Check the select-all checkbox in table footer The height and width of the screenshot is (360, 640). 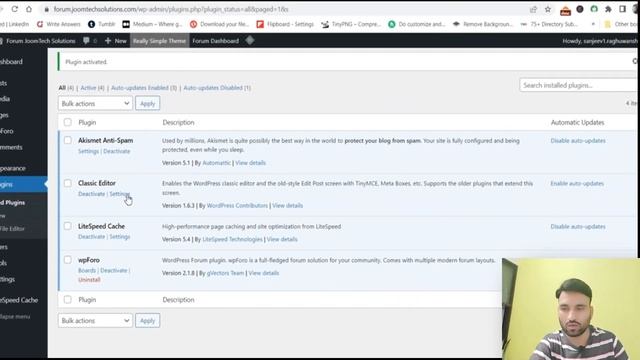(x=68, y=300)
